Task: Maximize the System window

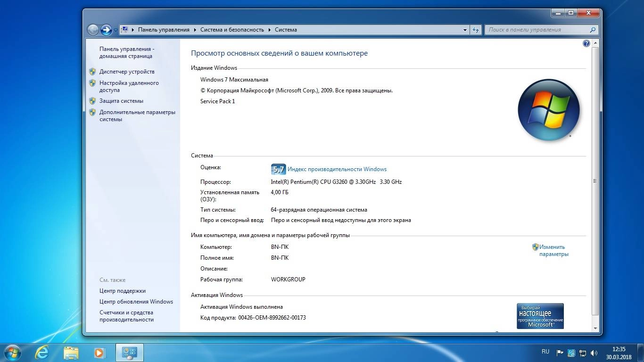Action: point(571,13)
